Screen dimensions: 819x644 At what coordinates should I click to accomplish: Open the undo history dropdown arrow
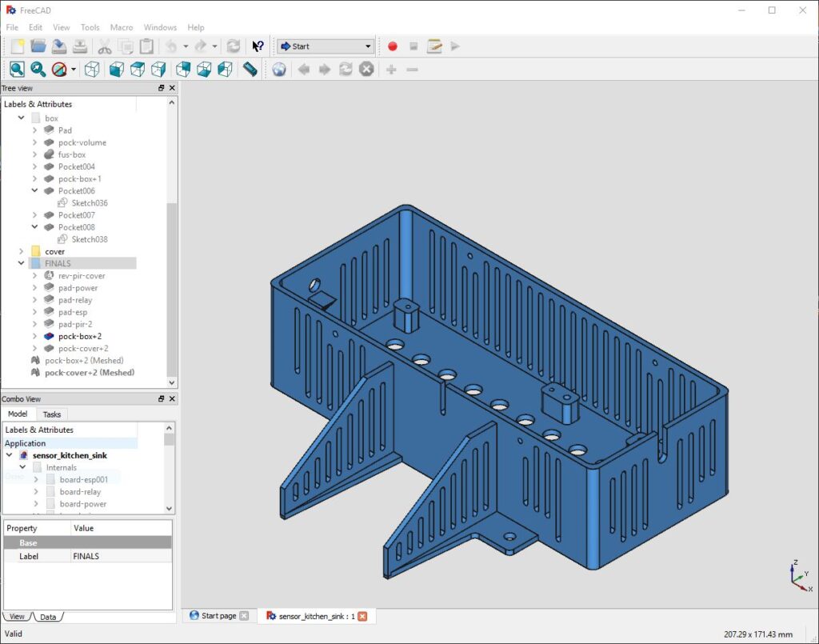(x=186, y=46)
